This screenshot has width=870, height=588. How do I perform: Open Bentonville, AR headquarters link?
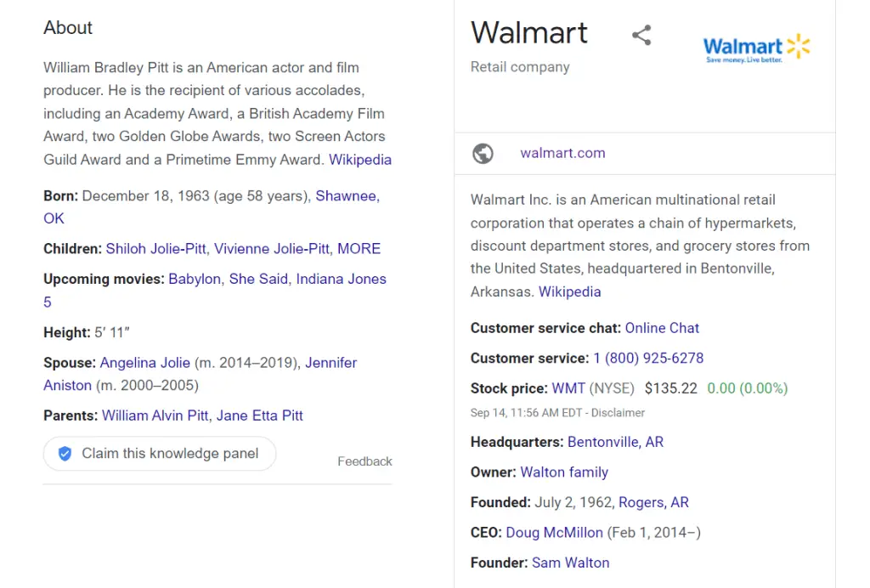pos(615,442)
